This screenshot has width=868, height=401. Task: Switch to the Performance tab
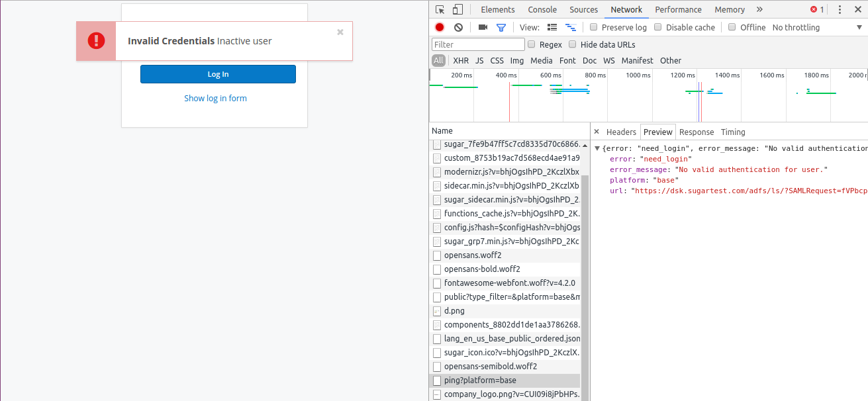(679, 9)
